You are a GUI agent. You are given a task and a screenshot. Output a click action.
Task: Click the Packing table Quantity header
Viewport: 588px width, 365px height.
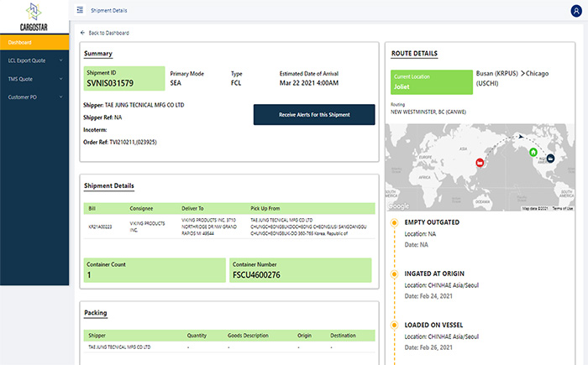coord(197,336)
